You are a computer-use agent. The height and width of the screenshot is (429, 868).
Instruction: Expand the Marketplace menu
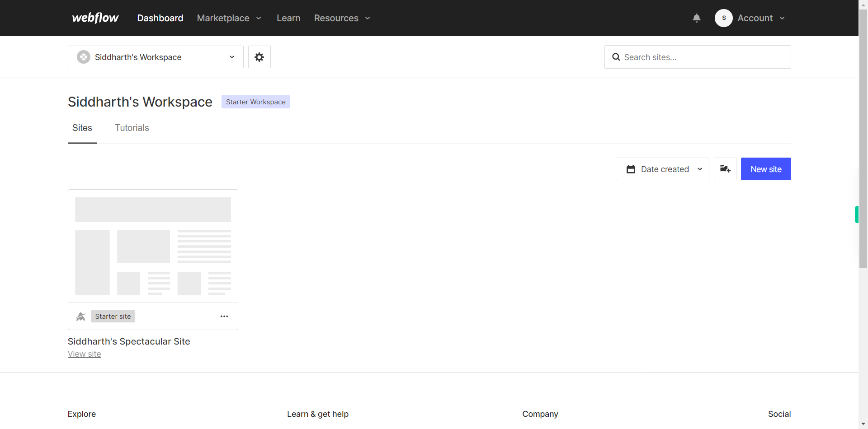(229, 18)
